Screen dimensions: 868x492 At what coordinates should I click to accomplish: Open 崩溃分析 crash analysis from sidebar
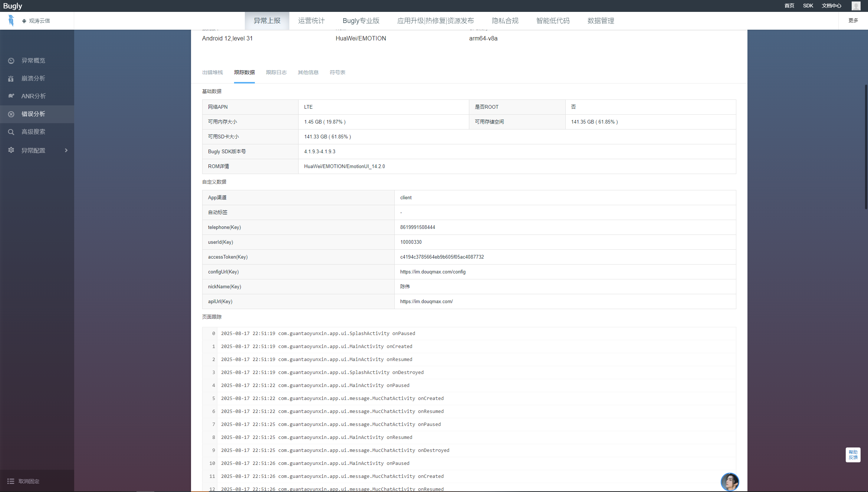11,78
